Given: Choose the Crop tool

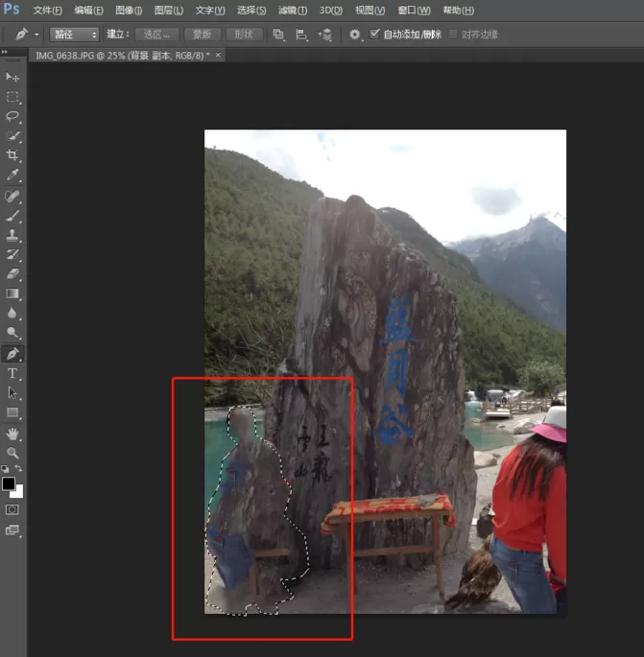Looking at the screenshot, I should (x=12, y=154).
